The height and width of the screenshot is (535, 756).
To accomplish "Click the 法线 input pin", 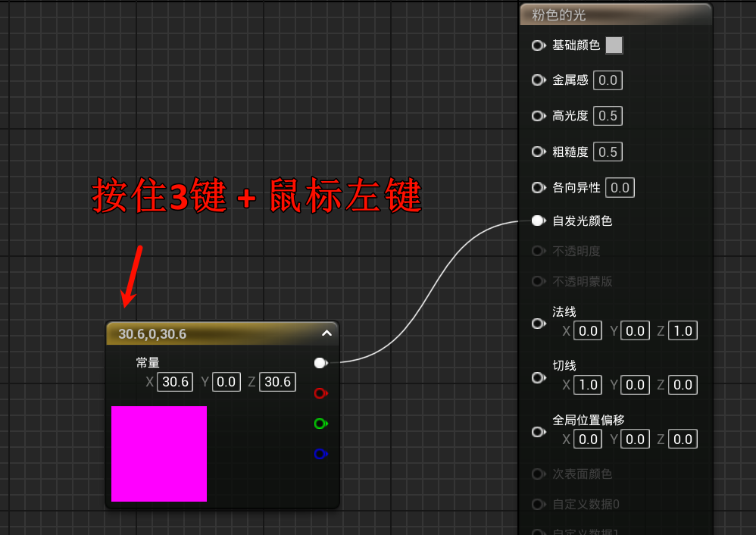I will pos(538,324).
